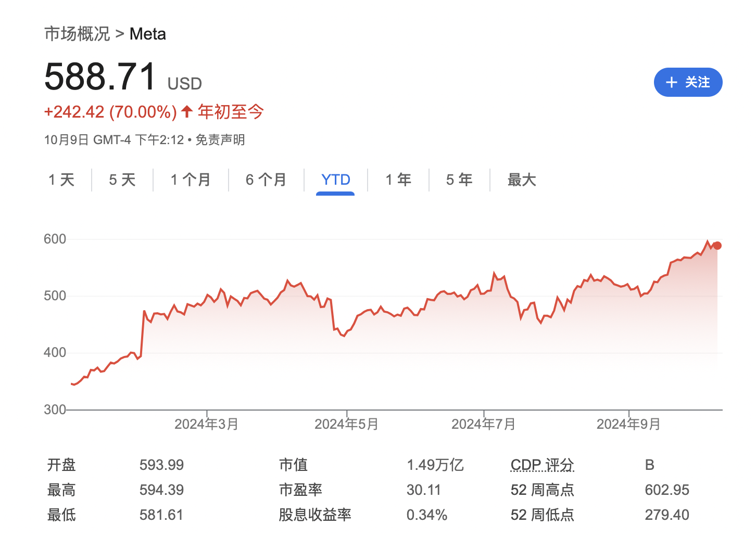Switch to the 5 年 tab
The height and width of the screenshot is (537, 756).
click(x=459, y=180)
